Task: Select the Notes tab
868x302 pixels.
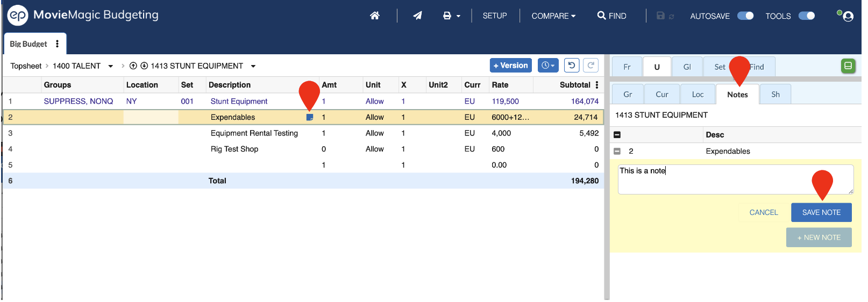Action: pyautogui.click(x=737, y=95)
